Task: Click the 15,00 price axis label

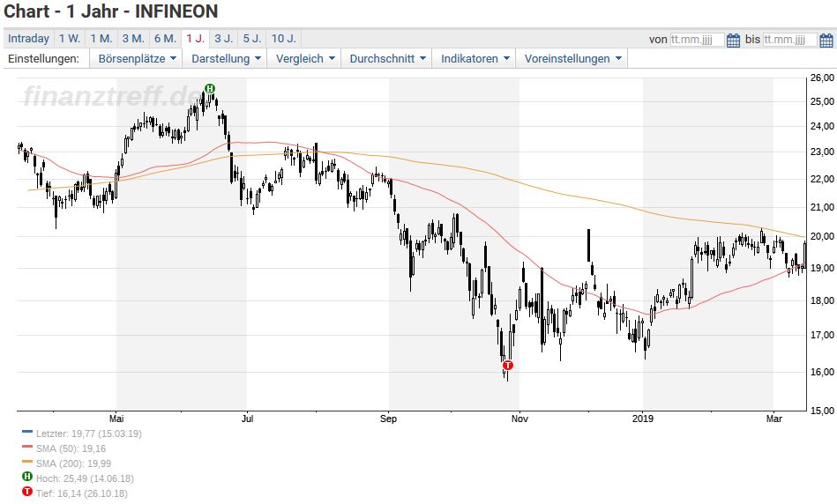Action: [822, 411]
